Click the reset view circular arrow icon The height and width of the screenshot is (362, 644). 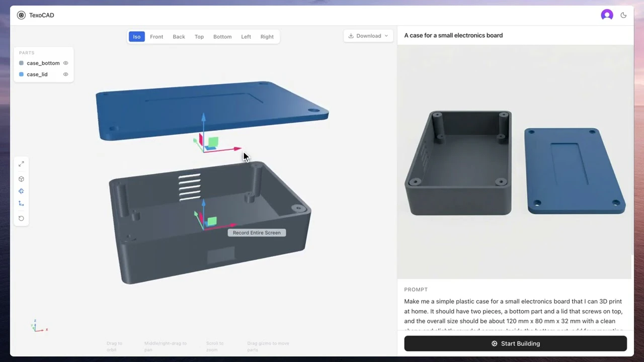tap(21, 218)
